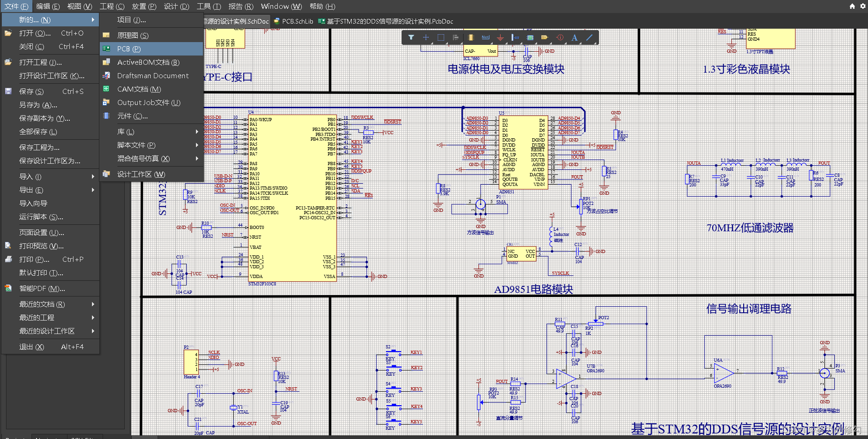Open the 编辑 (E) menu
Image resolution: width=868 pixels, height=439 pixels.
(48, 6)
